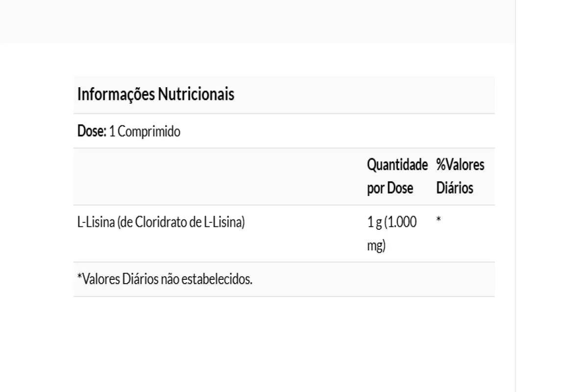Click the empty space right of 1 Comprimido
Viewport: 588px width, 392px height.
333,131
